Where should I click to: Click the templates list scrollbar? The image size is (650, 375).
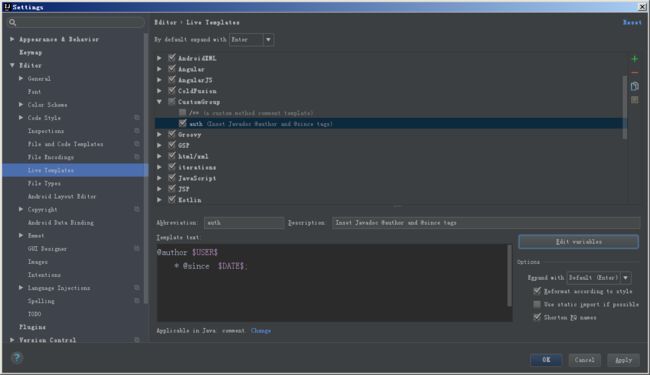[x=625, y=108]
